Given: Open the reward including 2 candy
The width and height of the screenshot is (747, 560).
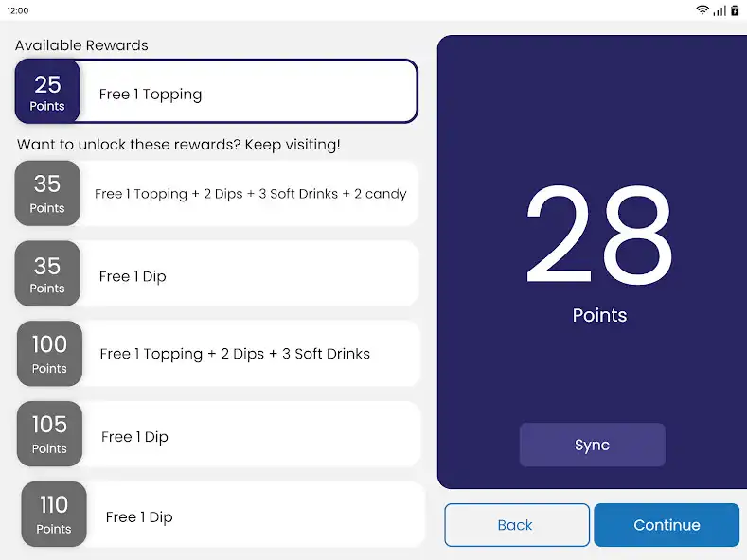Looking at the screenshot, I should [x=217, y=193].
